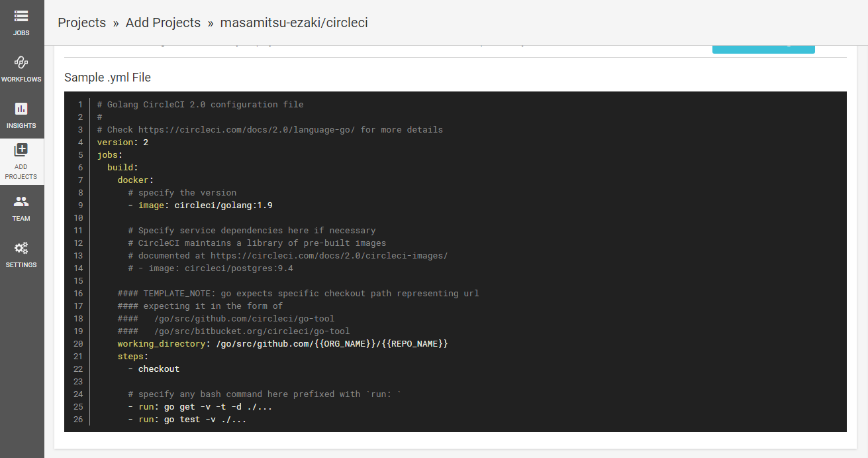The image size is (868, 458).
Task: Click the Projects breadcrumb link
Action: pyautogui.click(x=81, y=23)
